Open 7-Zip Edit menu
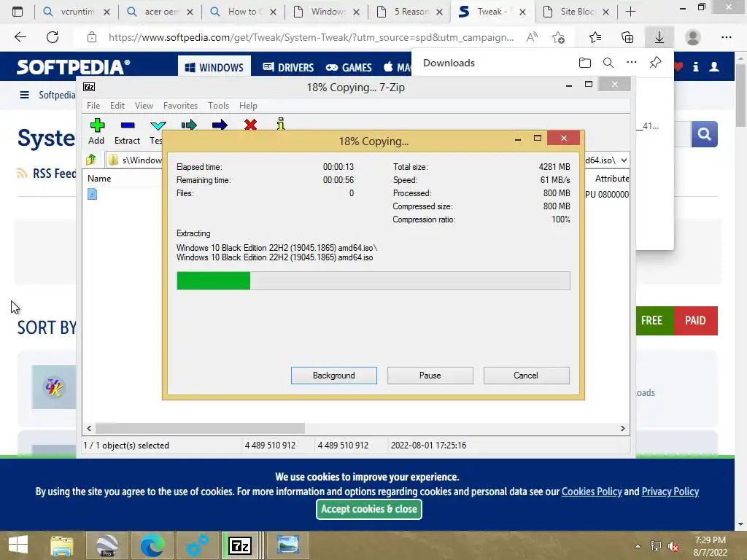The height and width of the screenshot is (560, 747). point(117,106)
